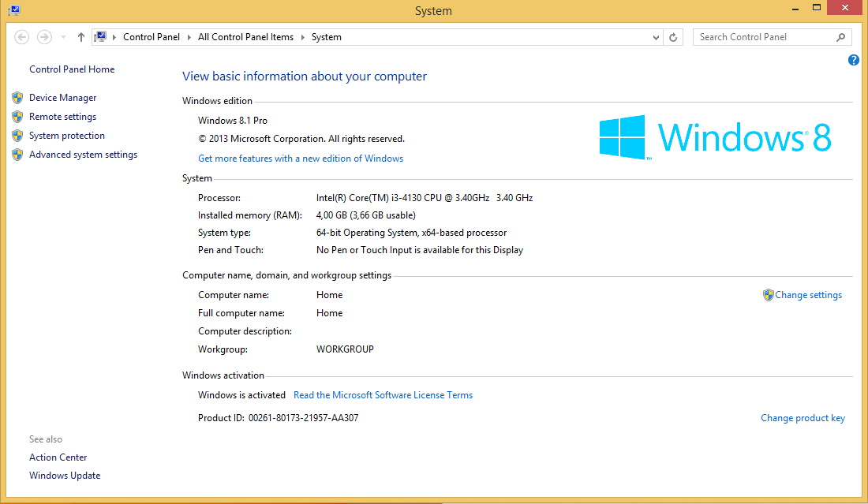Open Get more features with a new edition link
The image size is (868, 504).
point(301,159)
